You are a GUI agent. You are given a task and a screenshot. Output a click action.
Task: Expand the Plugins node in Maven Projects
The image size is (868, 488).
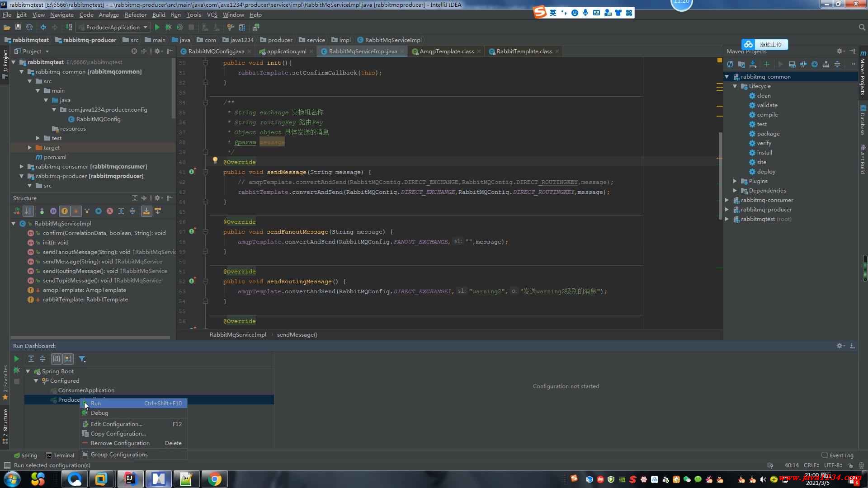coord(735,181)
